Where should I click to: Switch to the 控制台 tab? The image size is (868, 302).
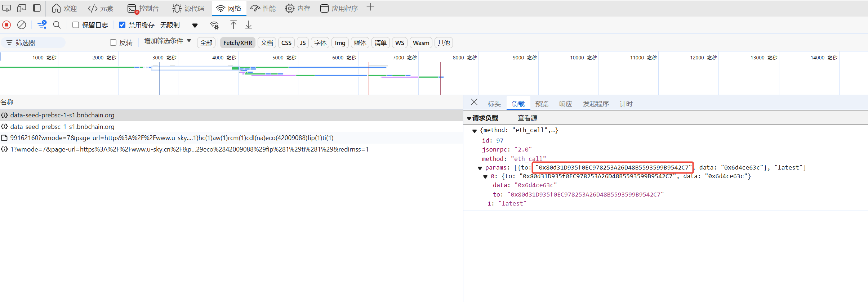143,8
